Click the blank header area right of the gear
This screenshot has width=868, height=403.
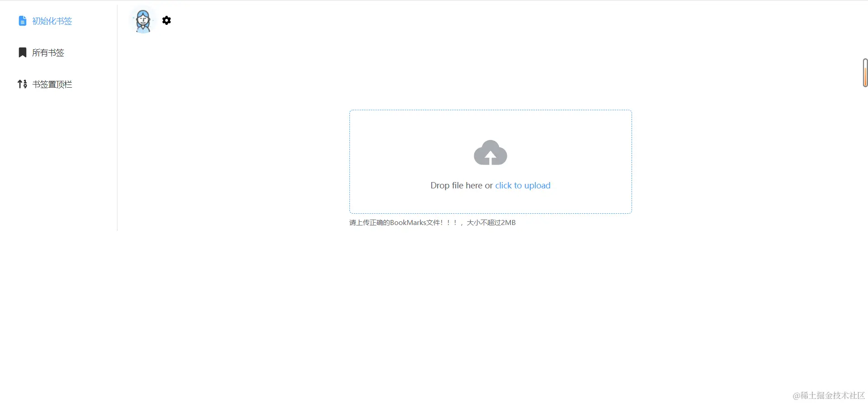497,20
